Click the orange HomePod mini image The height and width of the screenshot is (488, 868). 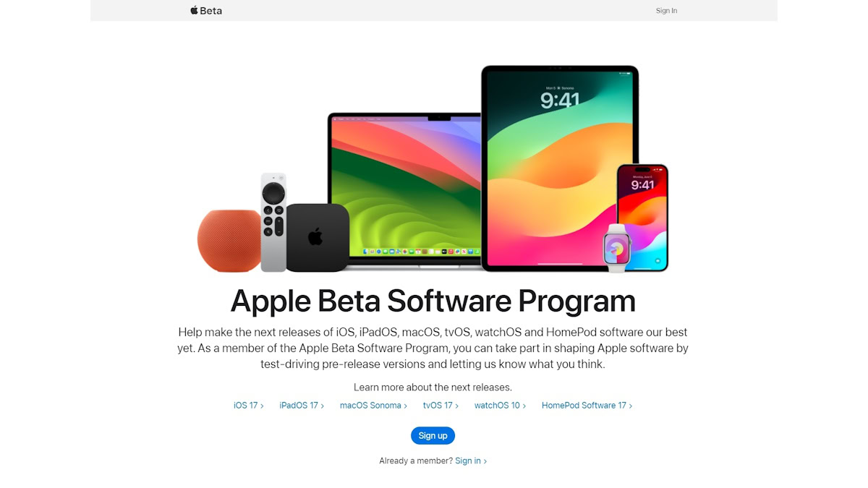tap(229, 241)
